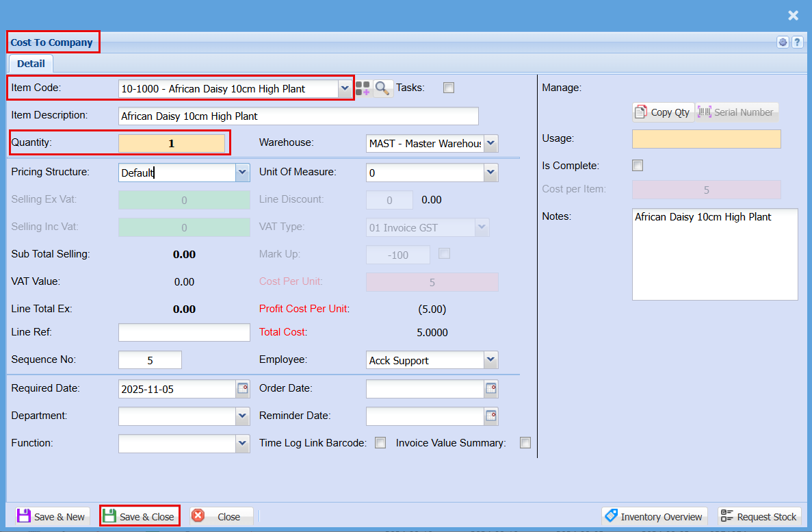Click the Cost To Company title

click(x=52, y=42)
